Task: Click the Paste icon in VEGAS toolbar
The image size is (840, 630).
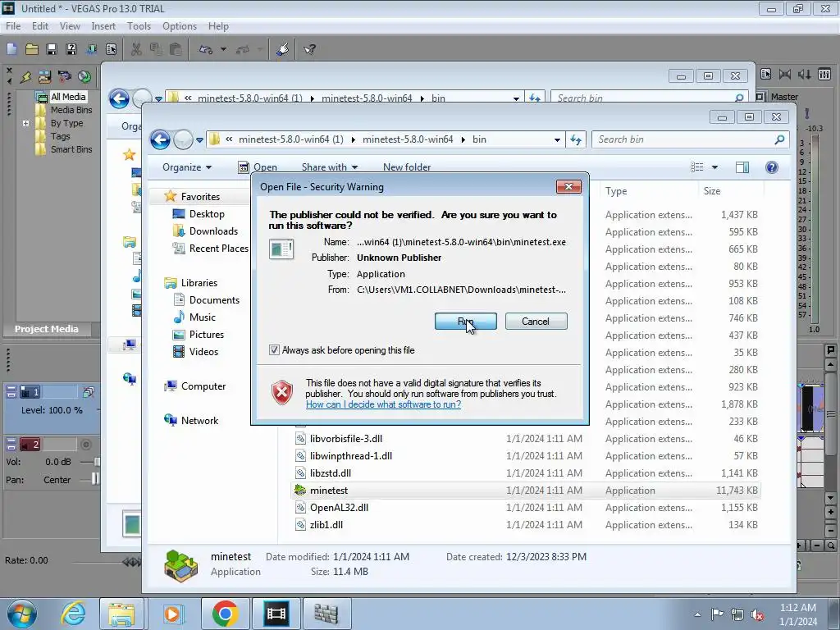Action: coord(176,49)
